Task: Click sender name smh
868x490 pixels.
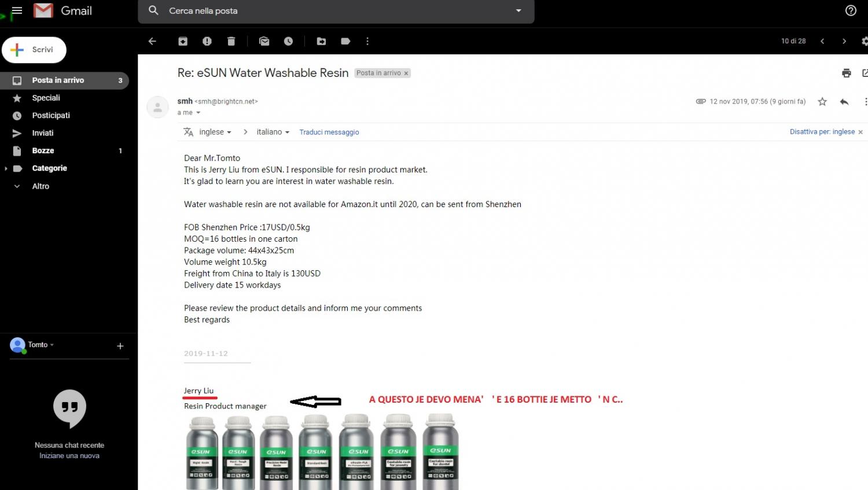Action: tap(185, 101)
